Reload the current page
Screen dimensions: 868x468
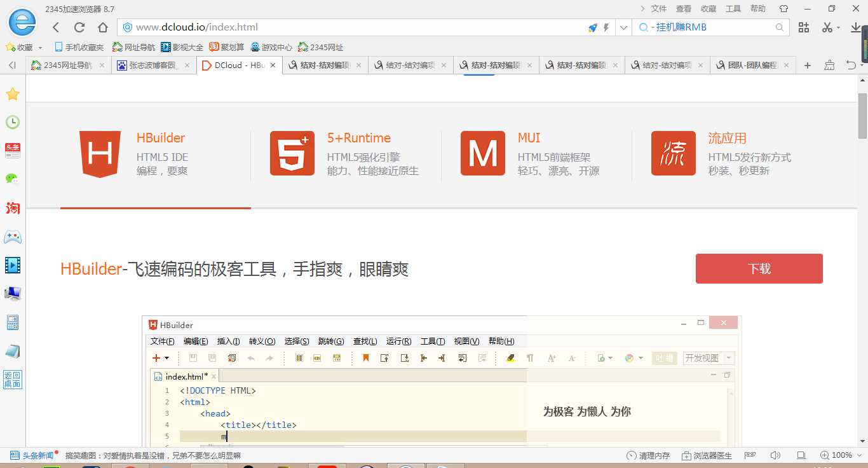(x=79, y=27)
